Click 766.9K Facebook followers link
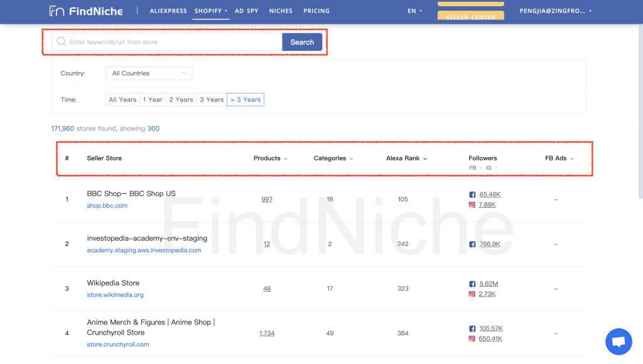The width and height of the screenshot is (643, 364). 490,244
